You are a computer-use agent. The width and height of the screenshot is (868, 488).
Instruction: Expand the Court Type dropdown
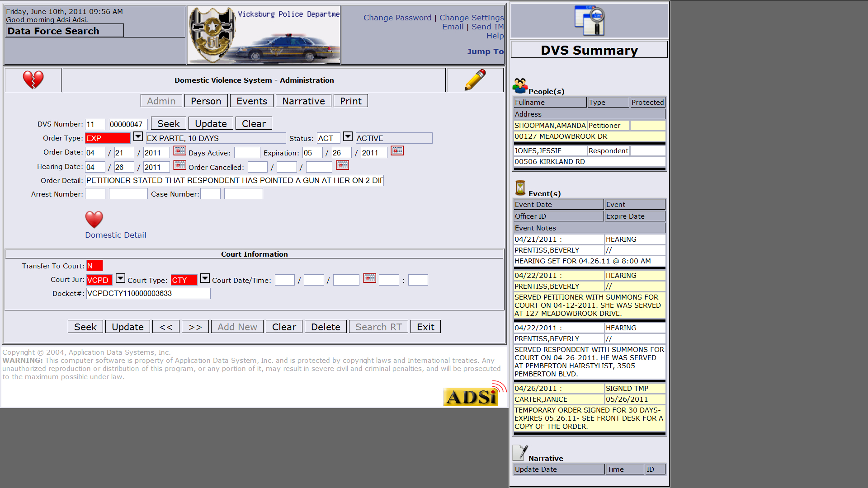205,278
